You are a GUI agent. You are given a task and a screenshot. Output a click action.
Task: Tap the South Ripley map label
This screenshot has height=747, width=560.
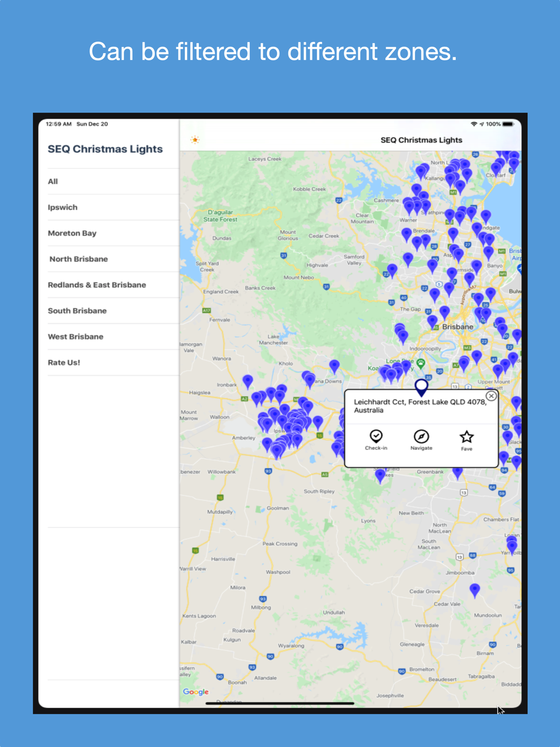[319, 492]
